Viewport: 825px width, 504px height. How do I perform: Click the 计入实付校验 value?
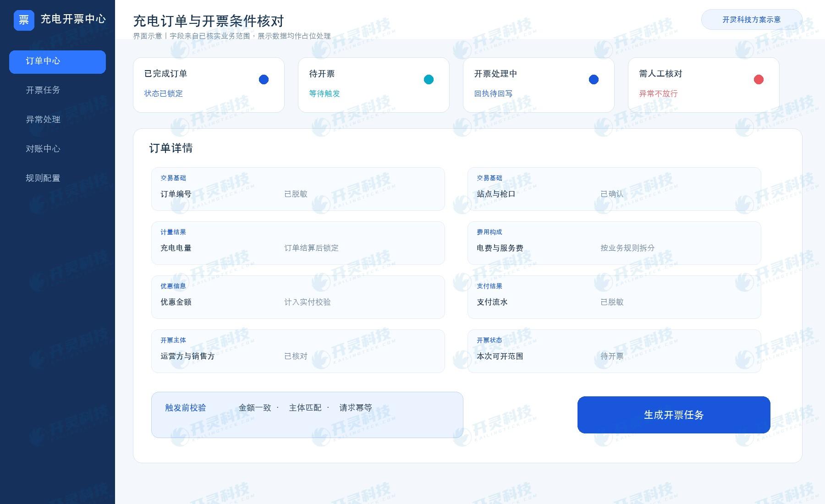point(307,302)
